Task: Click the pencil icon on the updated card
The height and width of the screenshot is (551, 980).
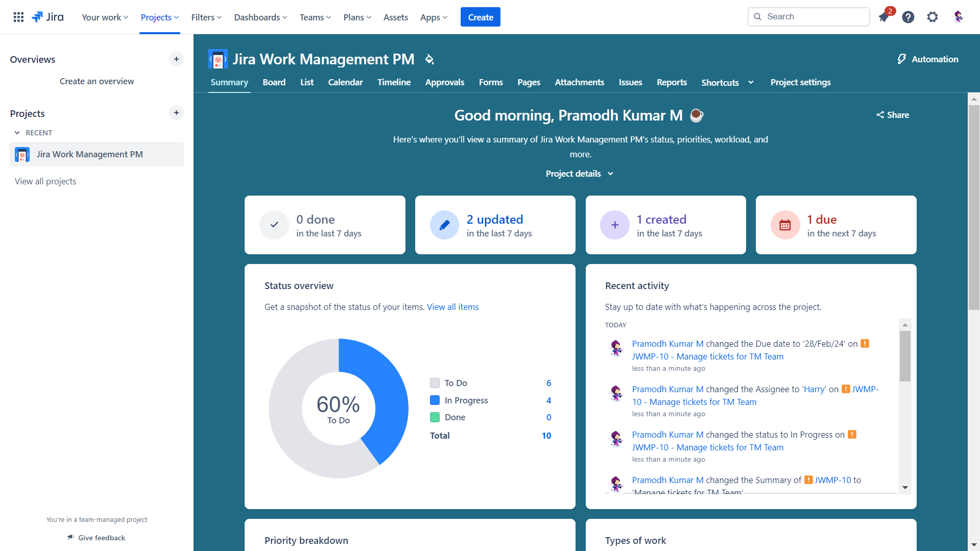Action: tap(445, 225)
